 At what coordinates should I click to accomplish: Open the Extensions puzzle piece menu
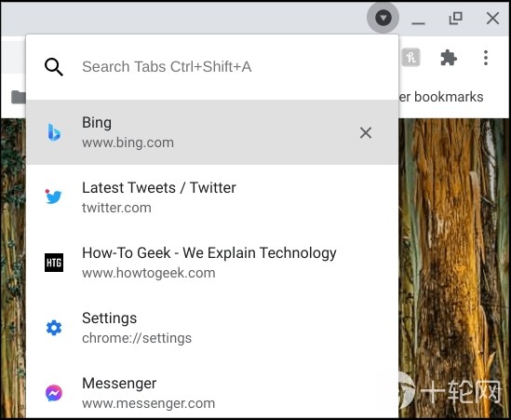(449, 58)
